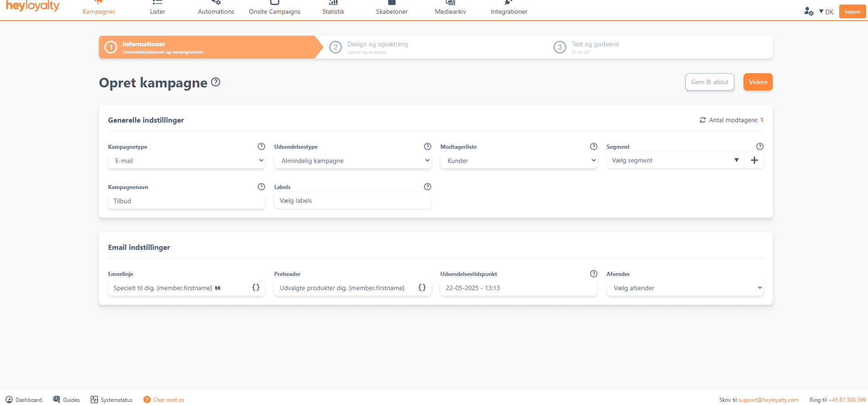Refresh the Antal modtagere recipient count
Image resolution: width=868 pixels, height=405 pixels.
(702, 120)
